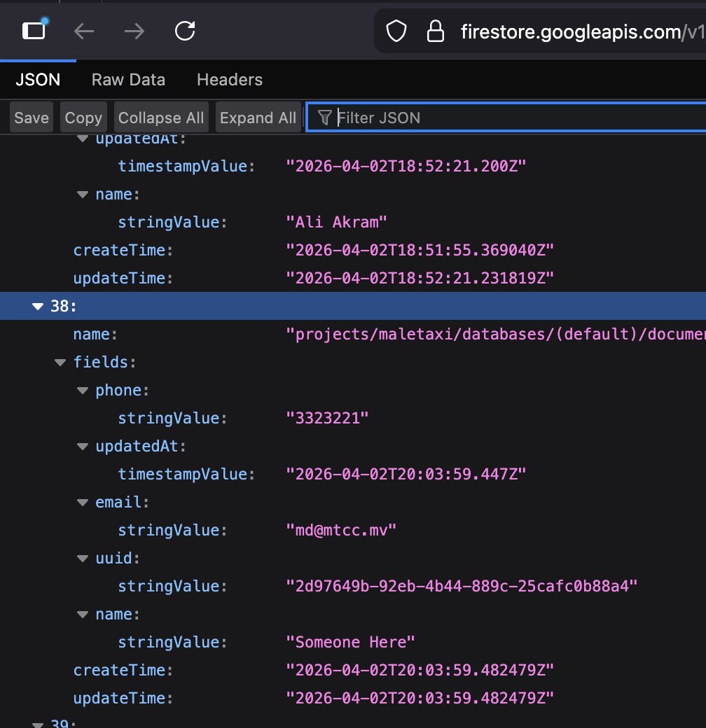Click stringValue key beside "3323221"
Image resolution: width=706 pixels, height=728 pixels.
pyautogui.click(x=172, y=419)
